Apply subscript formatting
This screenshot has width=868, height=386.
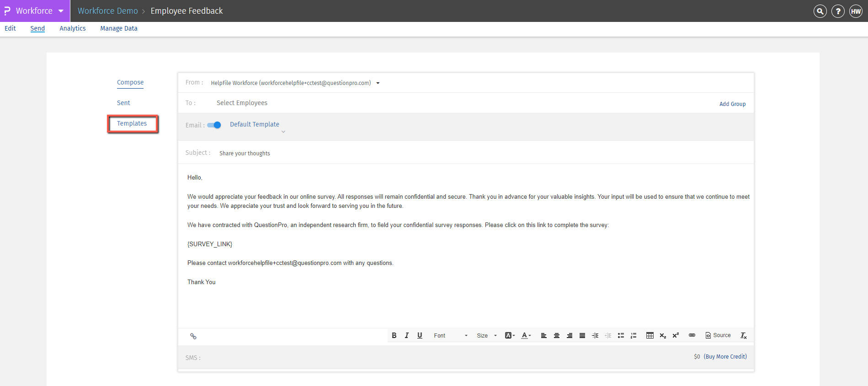pyautogui.click(x=663, y=335)
